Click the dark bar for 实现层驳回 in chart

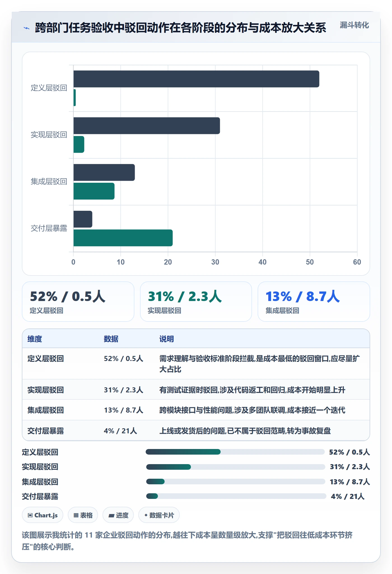coord(147,126)
